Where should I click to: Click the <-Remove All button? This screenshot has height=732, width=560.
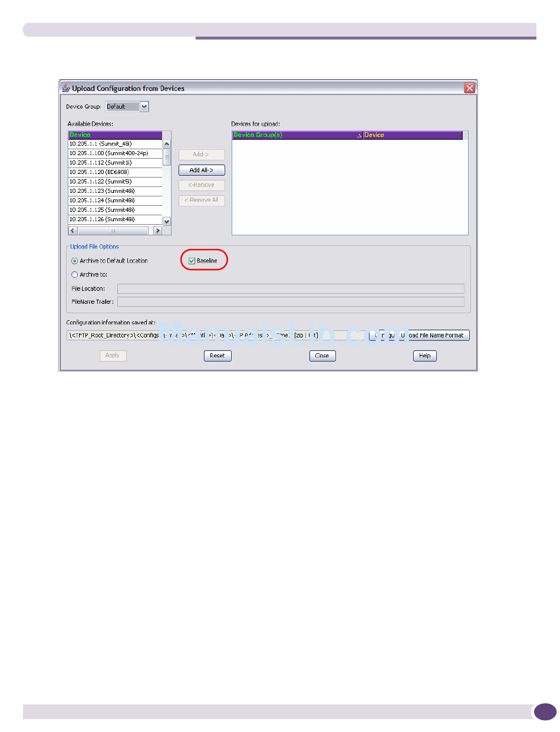pyautogui.click(x=202, y=201)
